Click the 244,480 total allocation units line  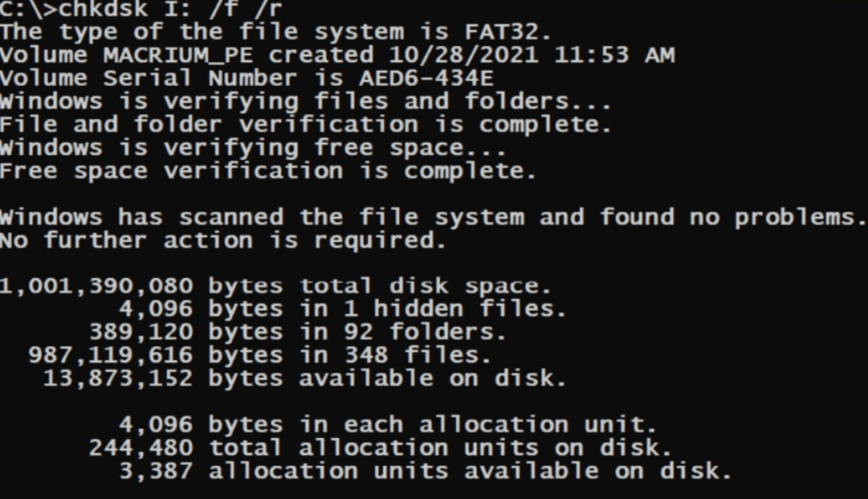(x=381, y=447)
